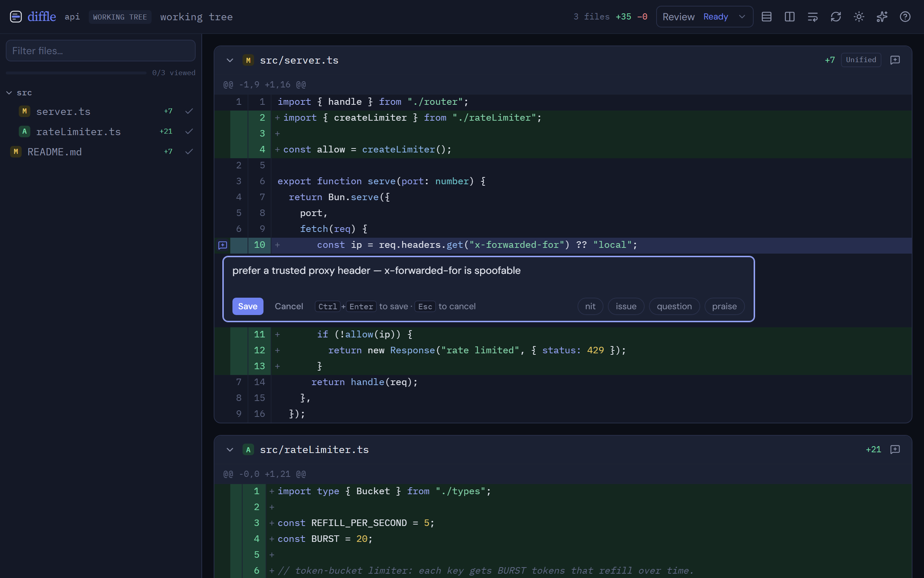
Task: Click the viewed files progress bar
Action: [77, 73]
